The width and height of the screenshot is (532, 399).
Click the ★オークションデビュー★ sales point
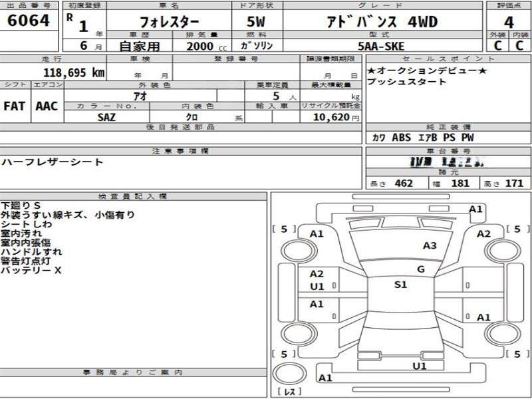[x=427, y=70]
